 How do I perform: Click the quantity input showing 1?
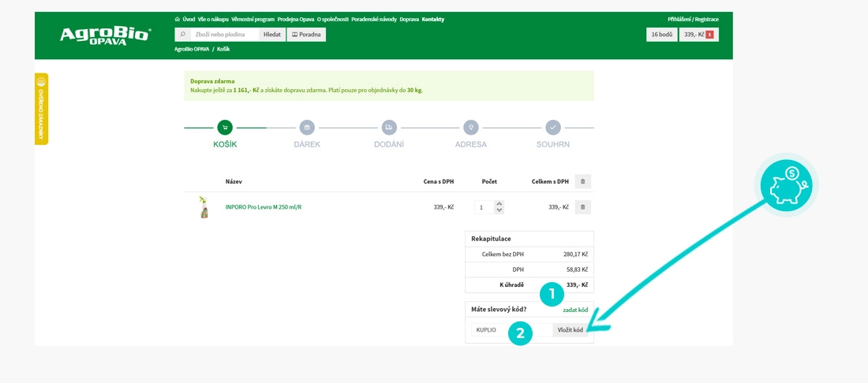(x=485, y=207)
